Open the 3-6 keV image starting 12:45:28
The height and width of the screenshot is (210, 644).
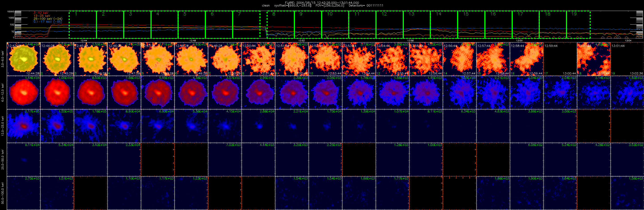click(x=91, y=59)
